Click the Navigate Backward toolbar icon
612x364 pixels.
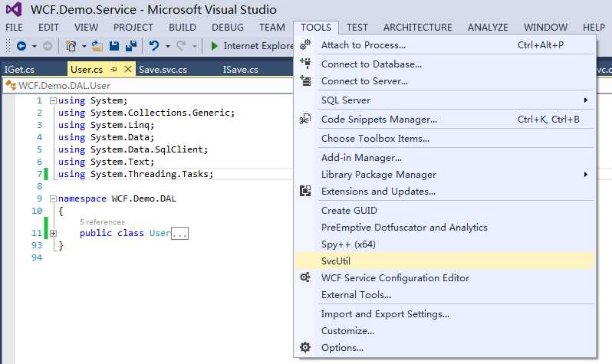tap(21, 47)
